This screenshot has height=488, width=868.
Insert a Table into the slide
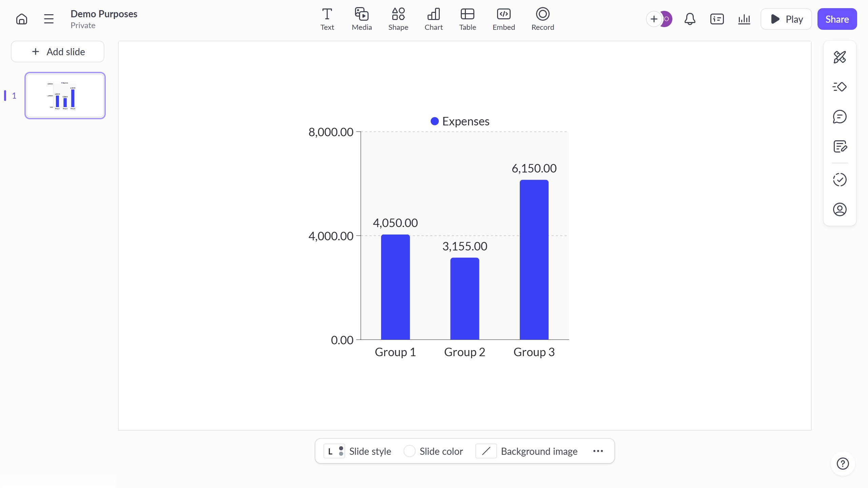coord(467,19)
